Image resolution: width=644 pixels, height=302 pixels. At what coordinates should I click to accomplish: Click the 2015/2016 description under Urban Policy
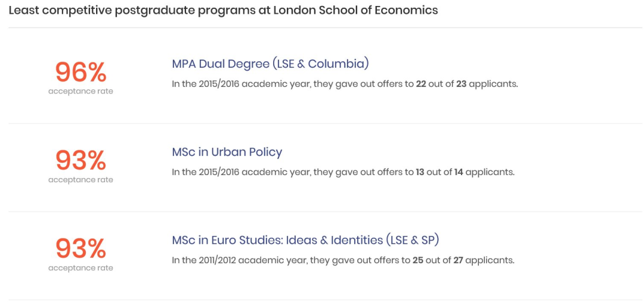[x=343, y=172]
